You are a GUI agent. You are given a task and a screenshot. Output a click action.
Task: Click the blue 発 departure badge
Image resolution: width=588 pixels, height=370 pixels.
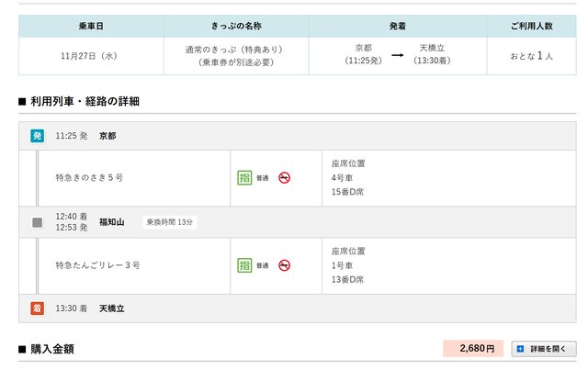pos(38,136)
